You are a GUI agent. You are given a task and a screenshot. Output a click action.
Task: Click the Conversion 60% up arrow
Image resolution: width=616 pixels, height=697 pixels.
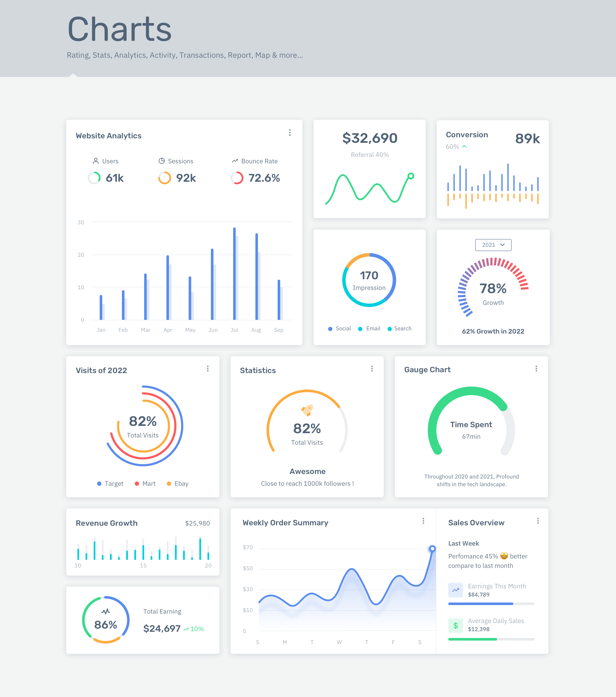464,146
